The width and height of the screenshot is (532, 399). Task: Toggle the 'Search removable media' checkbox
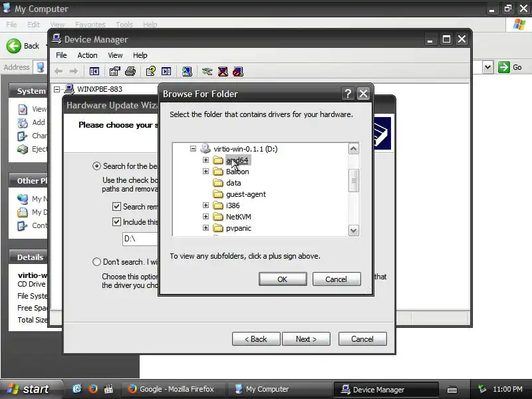116,206
